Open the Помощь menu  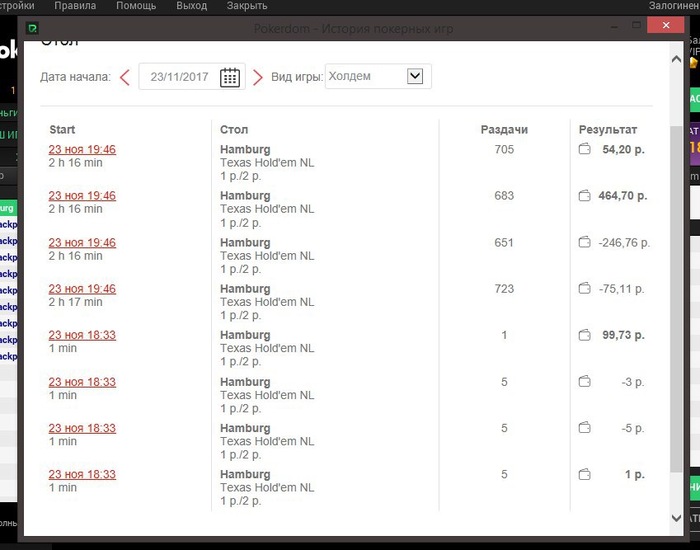[136, 6]
